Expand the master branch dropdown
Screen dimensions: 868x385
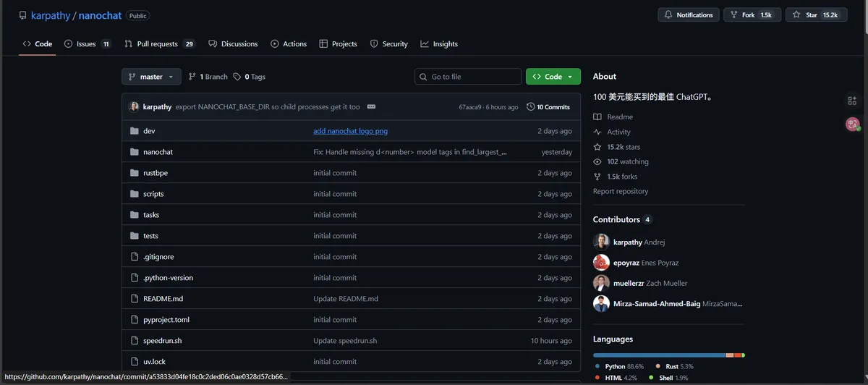152,77
